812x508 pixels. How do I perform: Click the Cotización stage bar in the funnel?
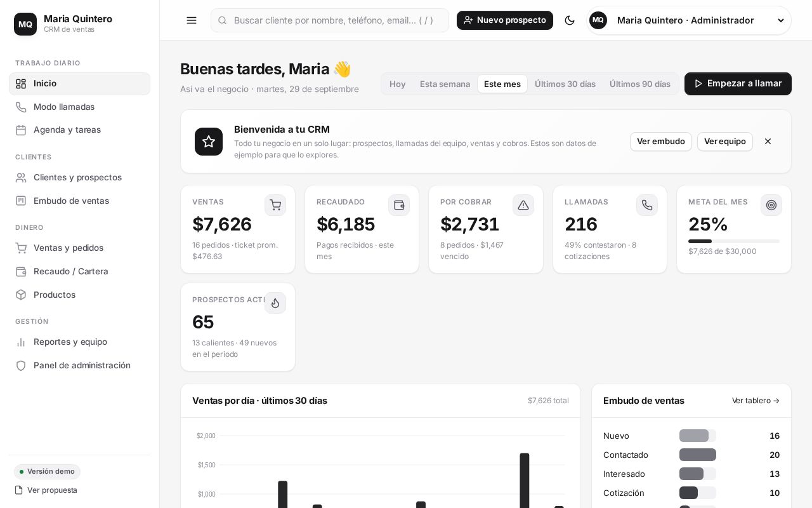[698, 493]
